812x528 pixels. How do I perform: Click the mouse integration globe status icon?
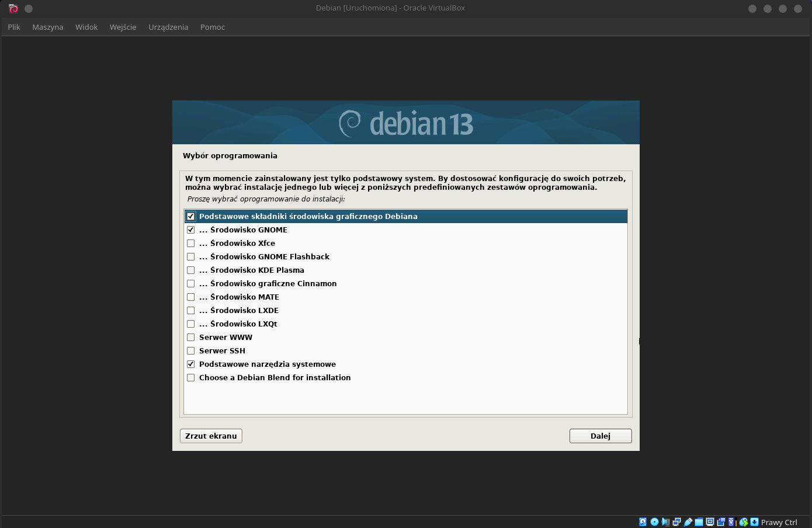click(x=744, y=522)
